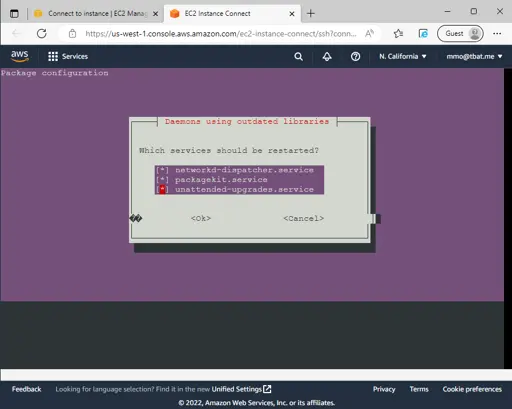Viewport: 512px width, 409px height.
Task: Click the AWS logo home icon
Action: pos(20,56)
